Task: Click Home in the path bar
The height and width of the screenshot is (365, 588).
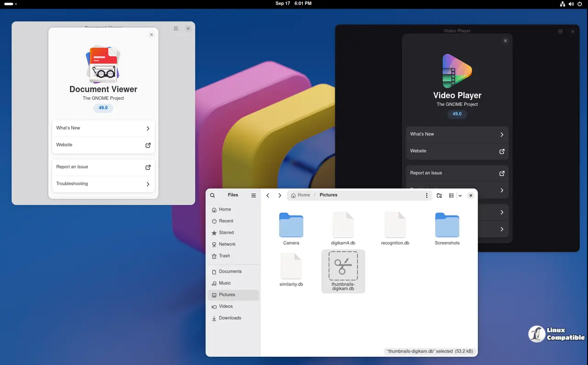Action: [x=301, y=195]
